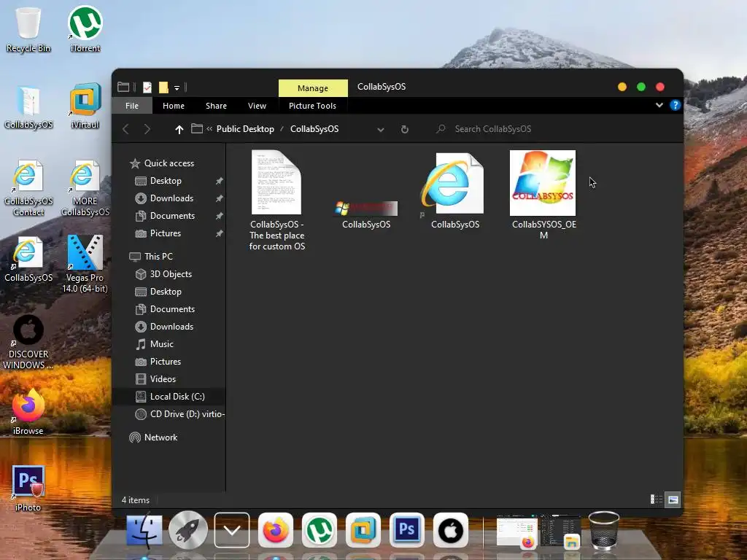Go up one folder level
Viewport: 747px width, 560px height.
[179, 129]
